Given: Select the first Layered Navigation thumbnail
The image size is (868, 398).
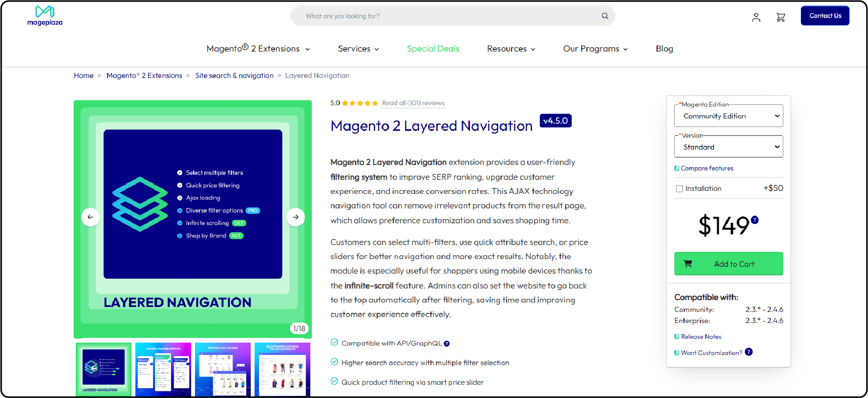Looking at the screenshot, I should click(x=103, y=369).
